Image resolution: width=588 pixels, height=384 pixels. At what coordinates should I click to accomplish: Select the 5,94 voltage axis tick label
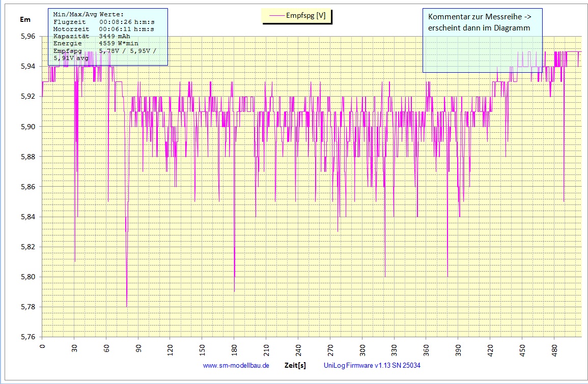click(28, 66)
